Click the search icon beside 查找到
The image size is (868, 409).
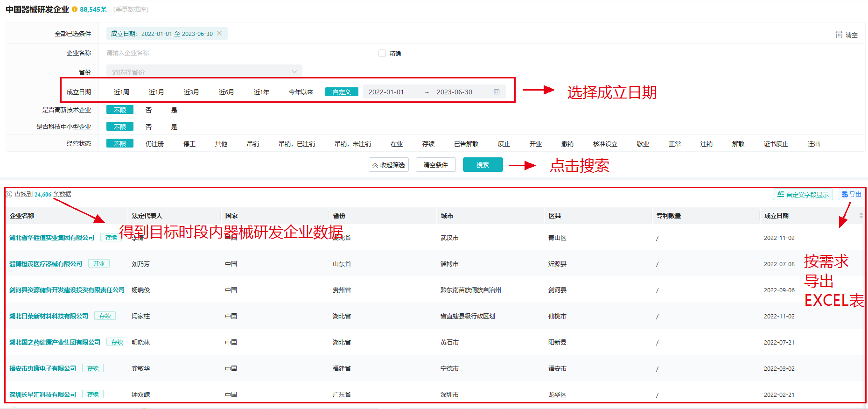[8, 194]
